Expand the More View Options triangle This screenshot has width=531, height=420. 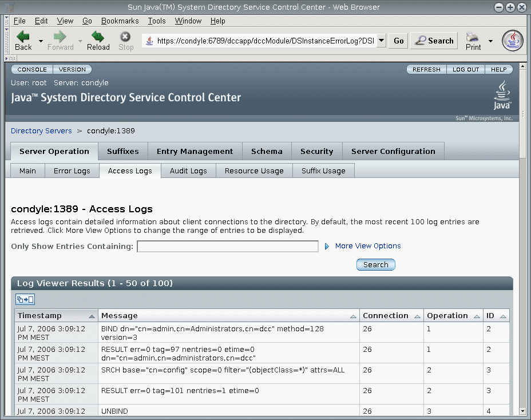327,246
